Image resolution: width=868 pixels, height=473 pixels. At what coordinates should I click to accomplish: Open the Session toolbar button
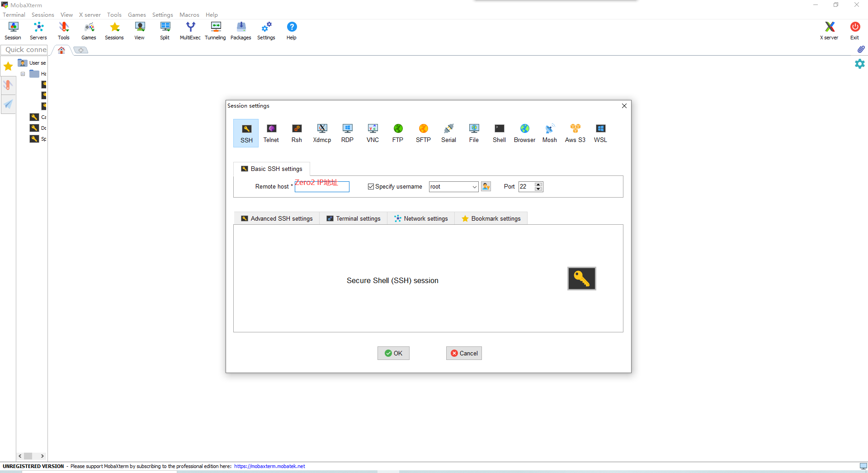13,31
